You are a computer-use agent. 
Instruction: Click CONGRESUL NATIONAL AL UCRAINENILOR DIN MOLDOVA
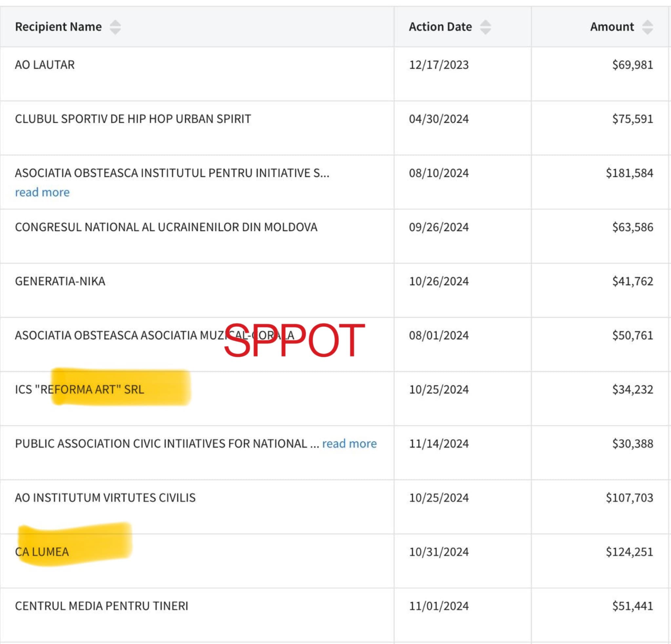click(166, 227)
